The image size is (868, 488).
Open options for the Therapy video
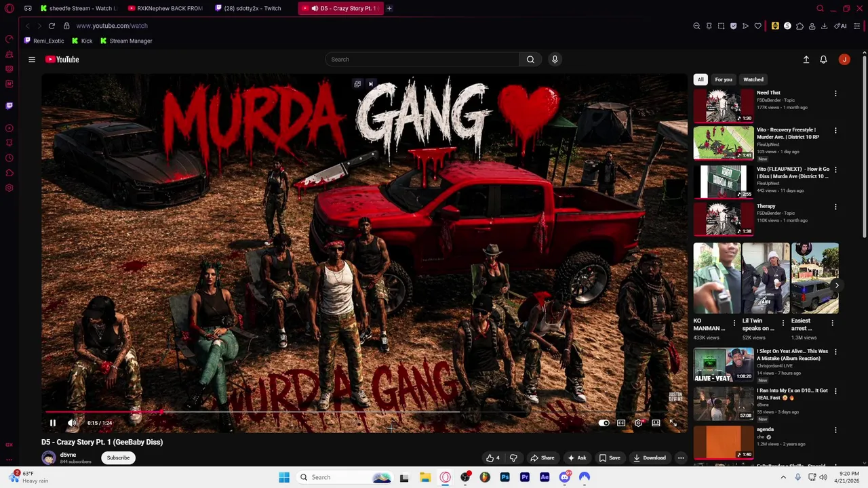click(835, 207)
